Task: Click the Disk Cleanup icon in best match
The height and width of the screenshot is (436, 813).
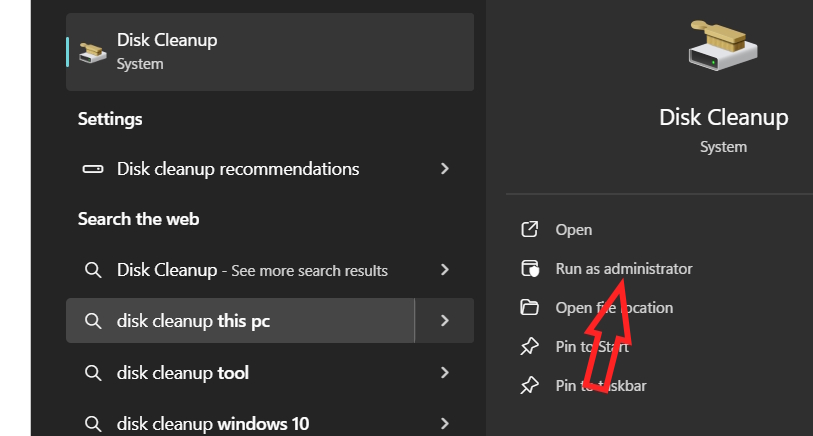Action: tap(93, 51)
